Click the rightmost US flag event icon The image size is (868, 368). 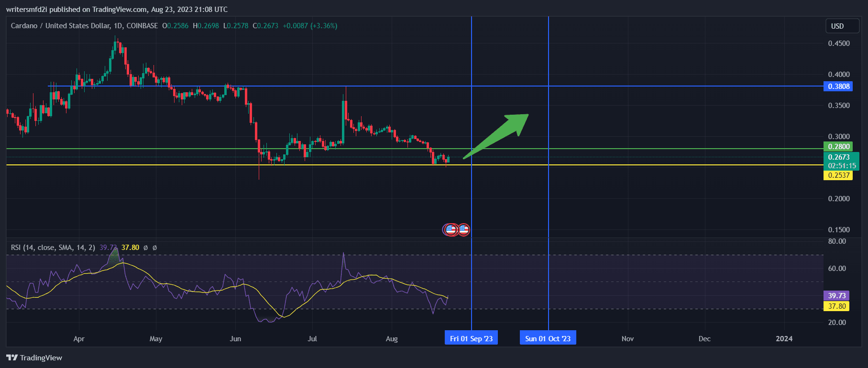[464, 230]
